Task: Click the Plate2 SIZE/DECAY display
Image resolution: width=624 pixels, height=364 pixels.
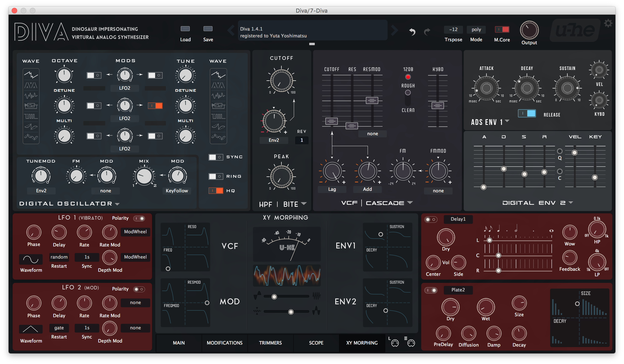Action: [x=579, y=317]
